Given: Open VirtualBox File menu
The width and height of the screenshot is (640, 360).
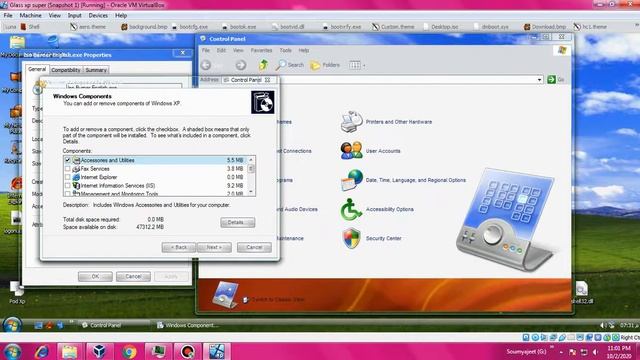Looking at the screenshot, I should click(8, 16).
